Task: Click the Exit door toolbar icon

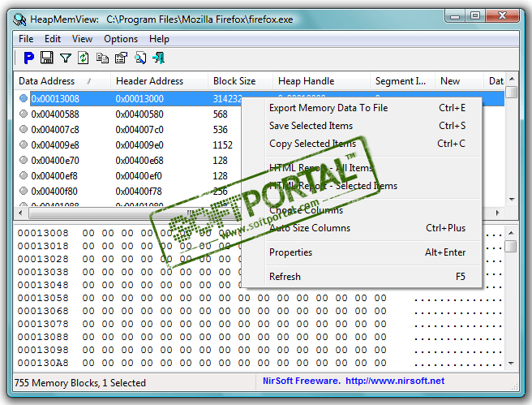Action: point(158,58)
